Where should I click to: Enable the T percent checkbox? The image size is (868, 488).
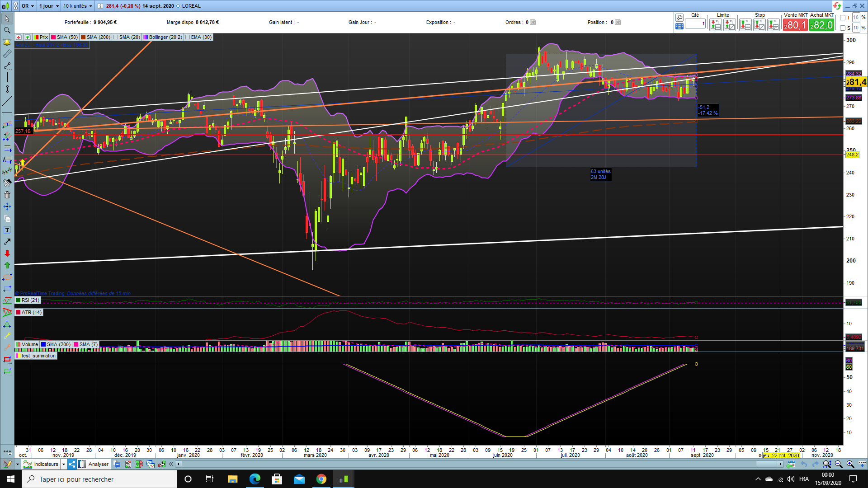tap(843, 18)
